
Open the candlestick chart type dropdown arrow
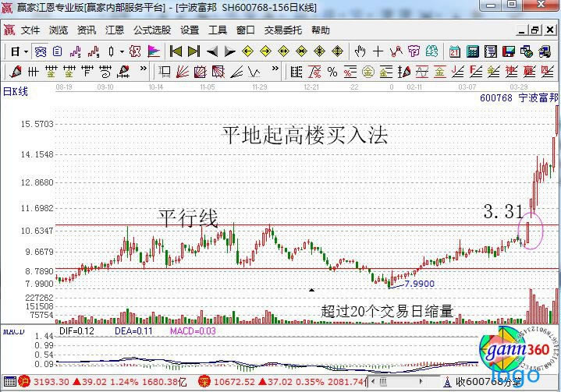point(121,51)
